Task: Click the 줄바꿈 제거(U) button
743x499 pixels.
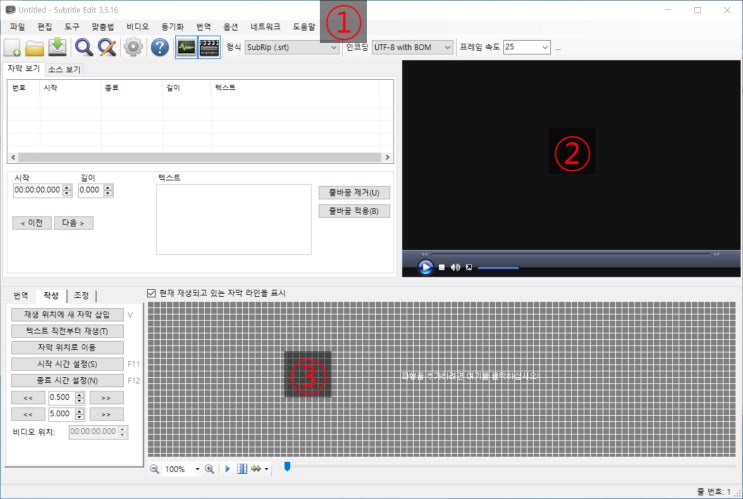Action: tap(354, 192)
